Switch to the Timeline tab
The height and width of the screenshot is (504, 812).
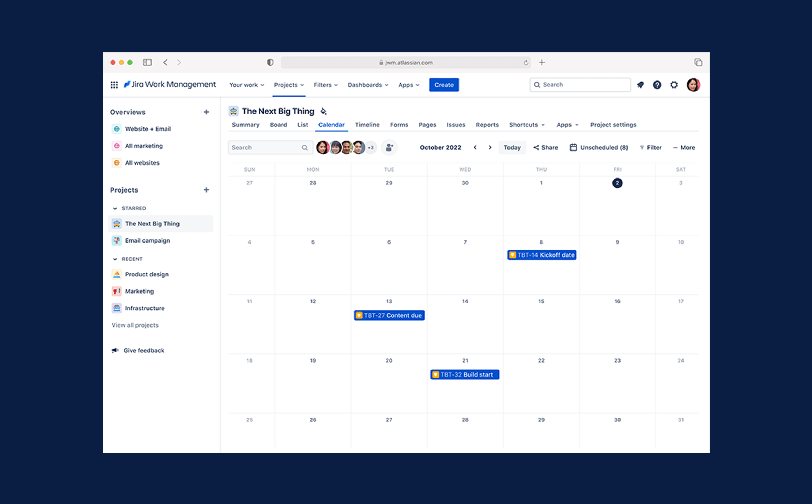click(x=367, y=125)
